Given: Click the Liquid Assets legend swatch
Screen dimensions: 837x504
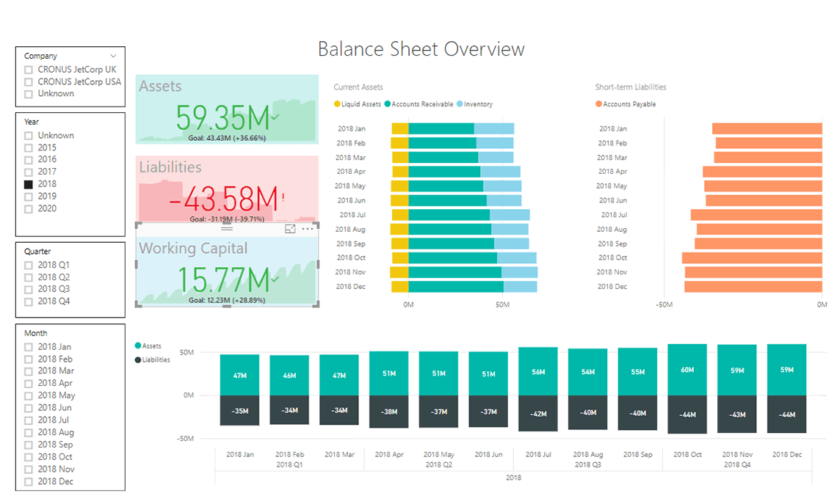Looking at the screenshot, I should (x=337, y=104).
